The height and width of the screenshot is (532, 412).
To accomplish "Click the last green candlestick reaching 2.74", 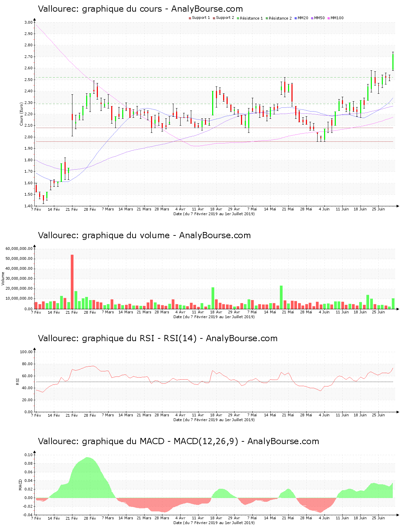I will pos(393,62).
